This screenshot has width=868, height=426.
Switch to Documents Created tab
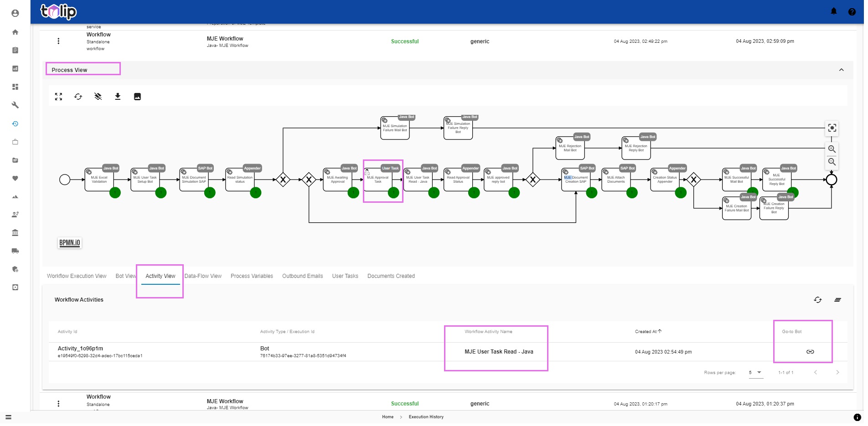click(391, 276)
